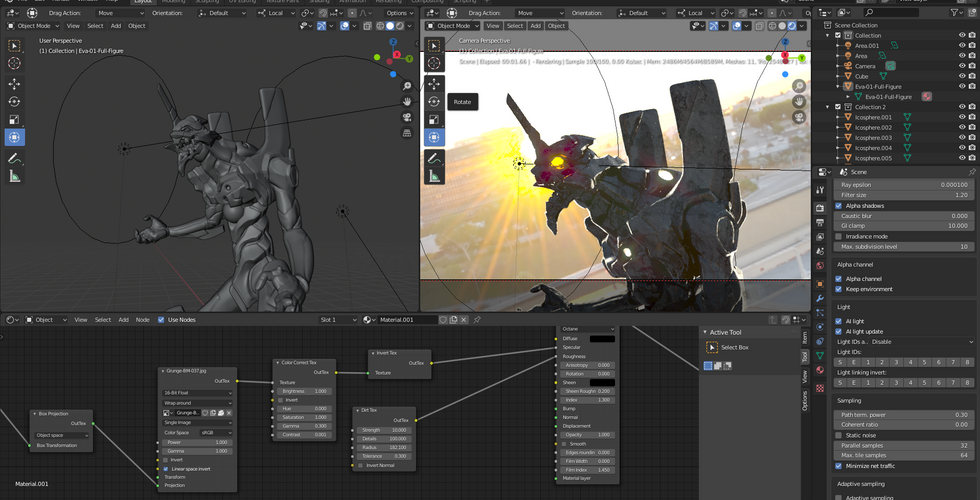Click the Sheen color swatch in material node
This screenshot has width=980, height=500.
(x=602, y=382)
